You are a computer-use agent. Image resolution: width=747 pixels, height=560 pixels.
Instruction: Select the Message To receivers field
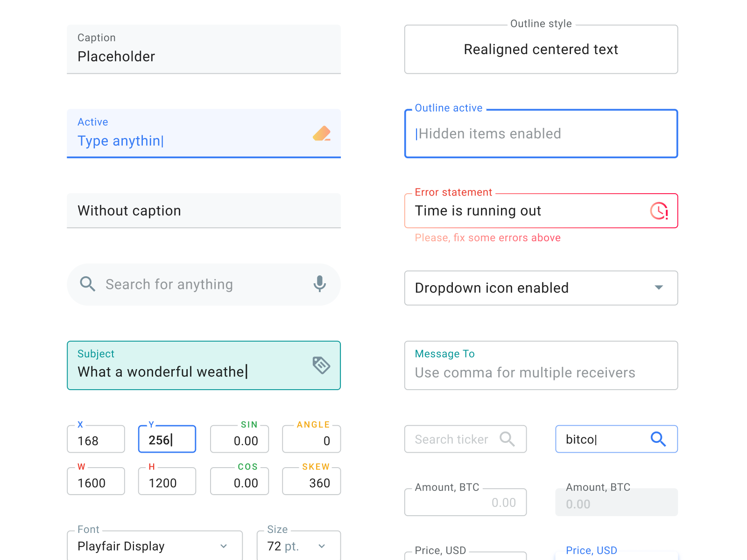(x=541, y=372)
